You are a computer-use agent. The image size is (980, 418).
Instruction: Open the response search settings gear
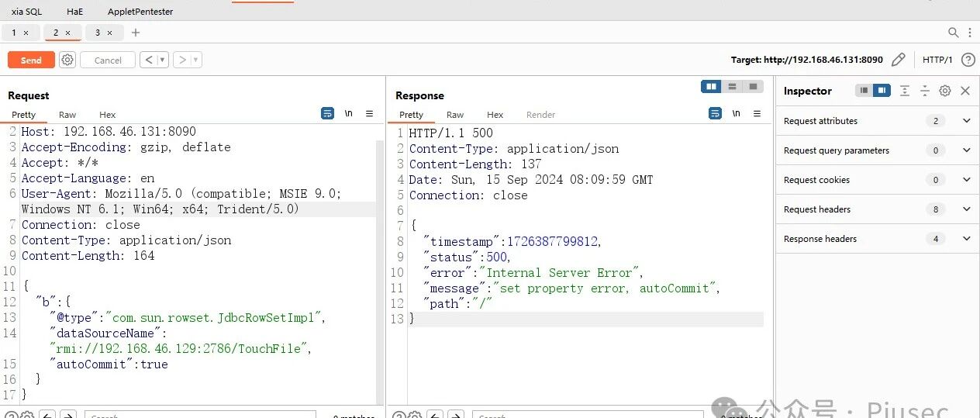414,416
